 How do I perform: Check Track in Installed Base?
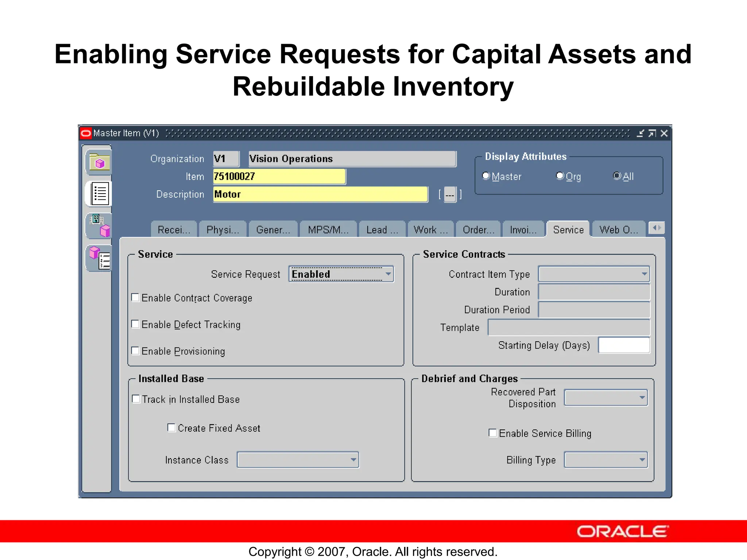[136, 399]
